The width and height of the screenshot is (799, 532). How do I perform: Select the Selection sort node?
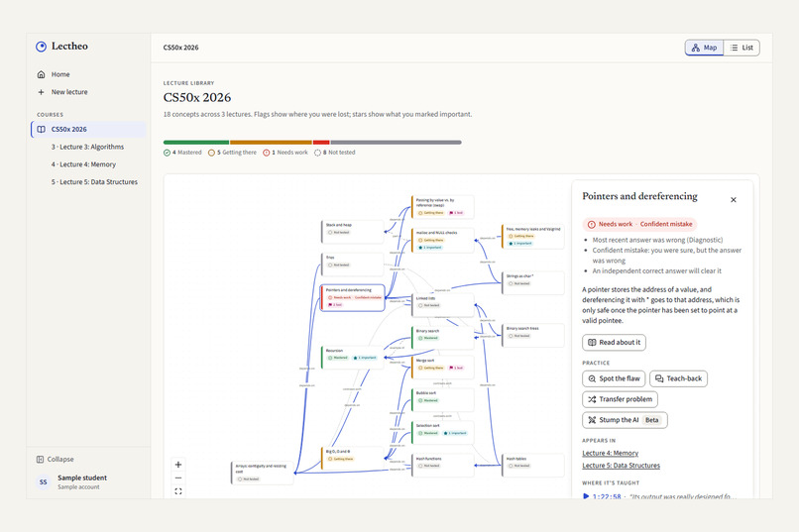click(443, 433)
